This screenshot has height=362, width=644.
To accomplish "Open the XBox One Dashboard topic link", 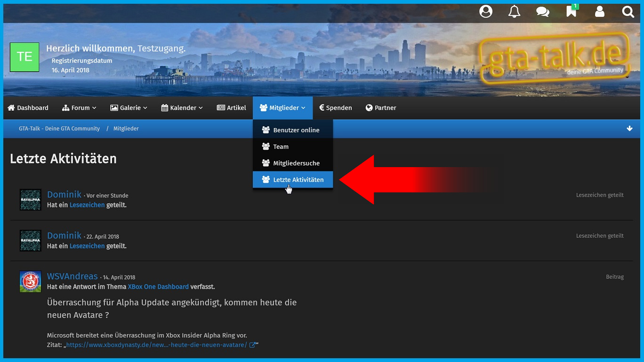I will pyautogui.click(x=158, y=287).
